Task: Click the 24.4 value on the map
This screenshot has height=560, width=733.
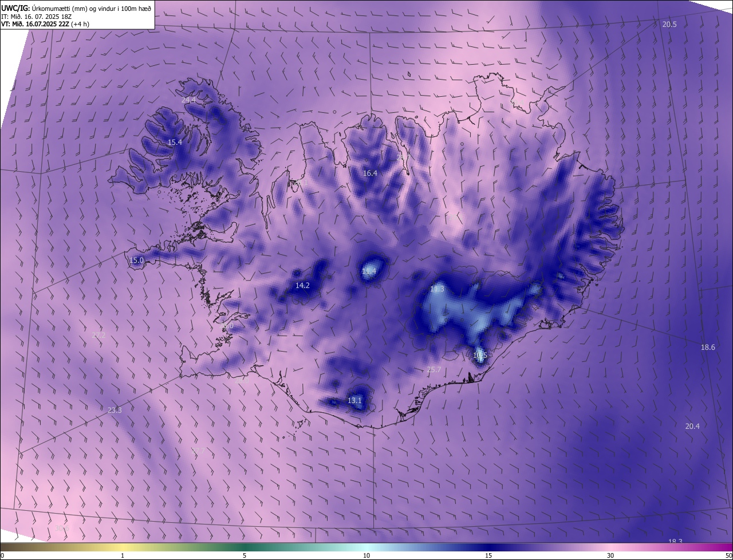Action: coord(188,100)
